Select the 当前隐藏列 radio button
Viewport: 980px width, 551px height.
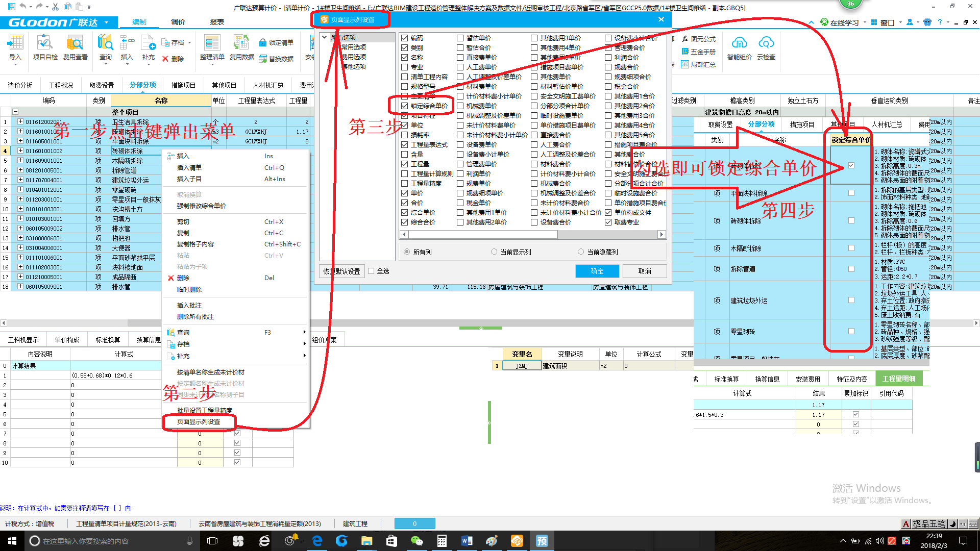coord(581,252)
